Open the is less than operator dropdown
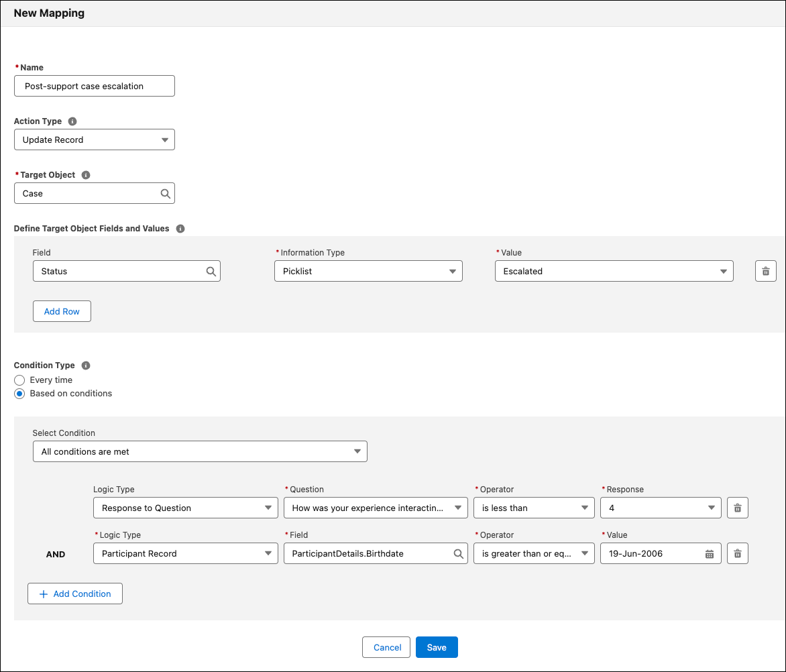The width and height of the screenshot is (786, 672). (534, 508)
